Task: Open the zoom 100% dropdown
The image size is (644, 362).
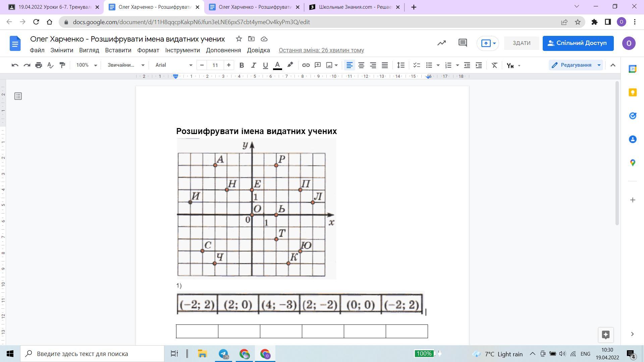Action: click(86, 65)
